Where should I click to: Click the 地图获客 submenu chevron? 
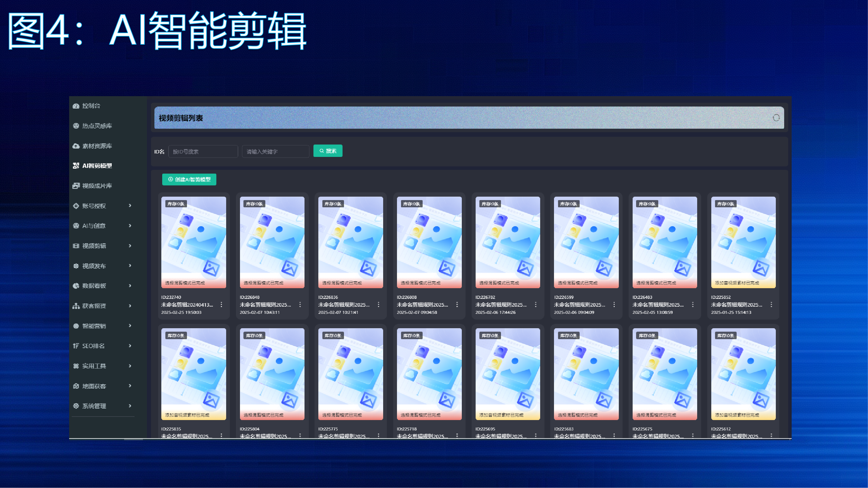point(130,386)
